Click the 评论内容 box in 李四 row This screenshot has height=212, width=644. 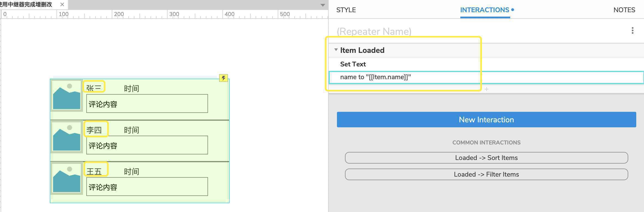tap(147, 145)
